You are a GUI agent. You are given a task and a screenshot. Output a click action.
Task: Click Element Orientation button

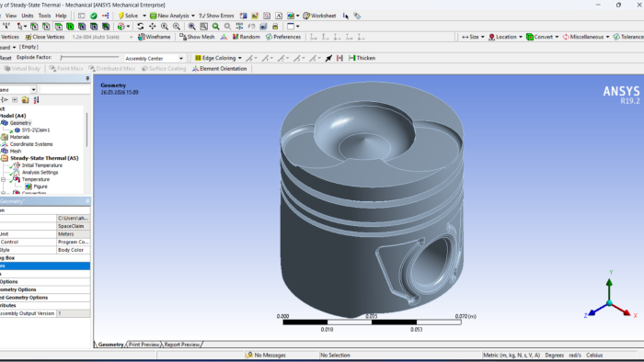219,69
